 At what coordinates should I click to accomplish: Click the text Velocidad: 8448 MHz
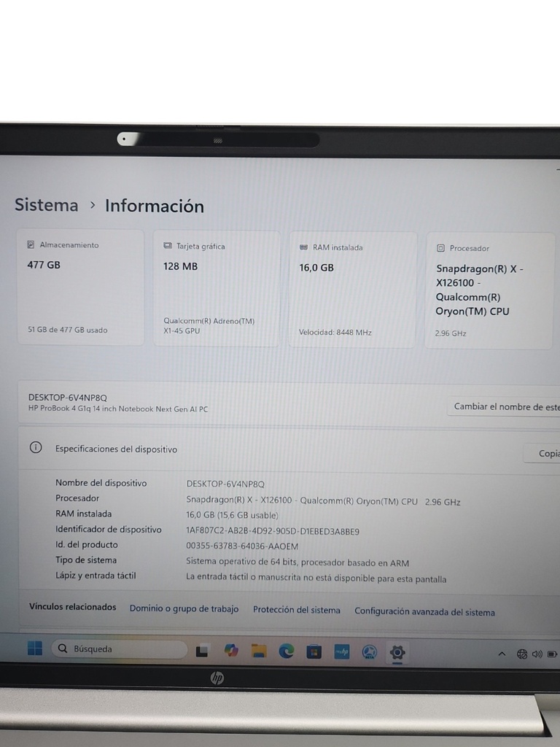click(335, 333)
